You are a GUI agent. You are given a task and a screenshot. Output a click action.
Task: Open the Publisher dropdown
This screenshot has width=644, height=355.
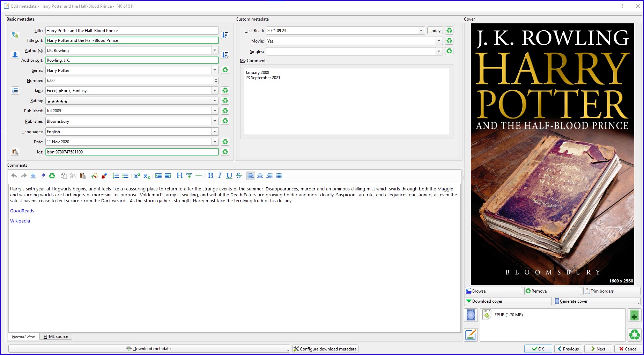pos(215,121)
